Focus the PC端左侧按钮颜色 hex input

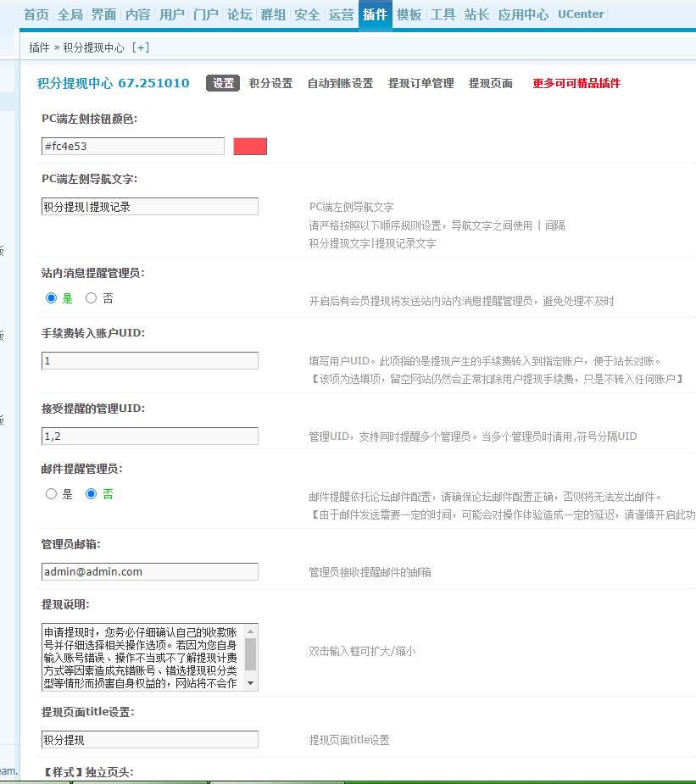pos(133,147)
